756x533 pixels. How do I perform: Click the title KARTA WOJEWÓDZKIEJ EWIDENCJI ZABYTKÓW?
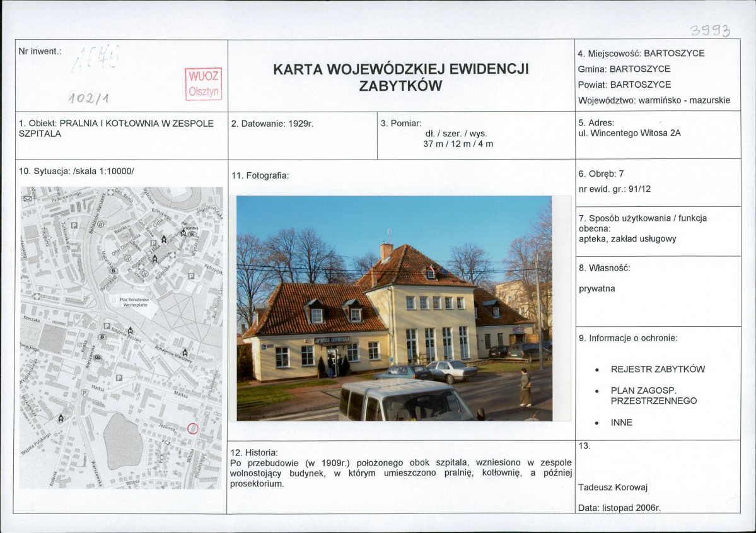(400, 77)
